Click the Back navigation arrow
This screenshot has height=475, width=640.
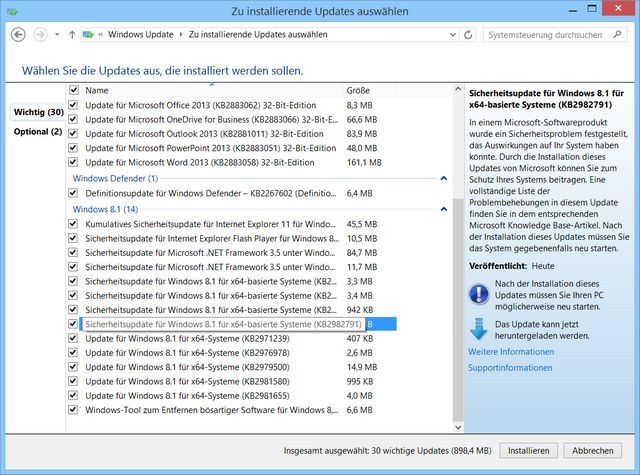pyautogui.click(x=18, y=35)
